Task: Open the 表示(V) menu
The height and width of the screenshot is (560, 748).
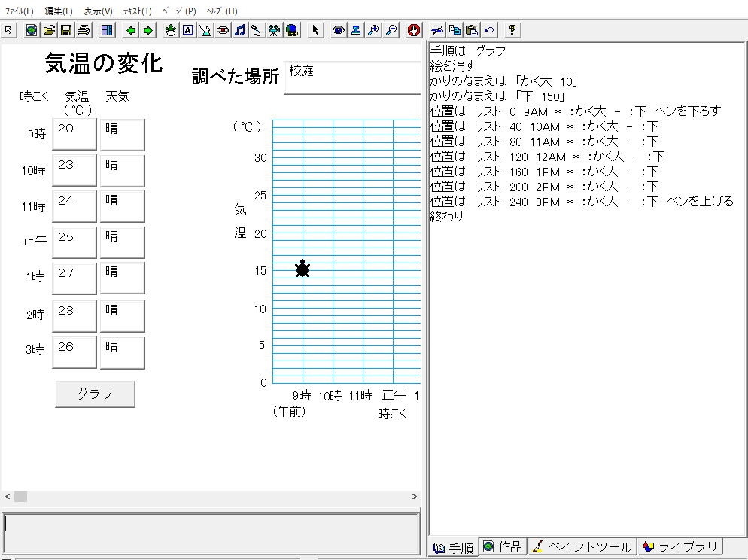Action: coord(98,11)
